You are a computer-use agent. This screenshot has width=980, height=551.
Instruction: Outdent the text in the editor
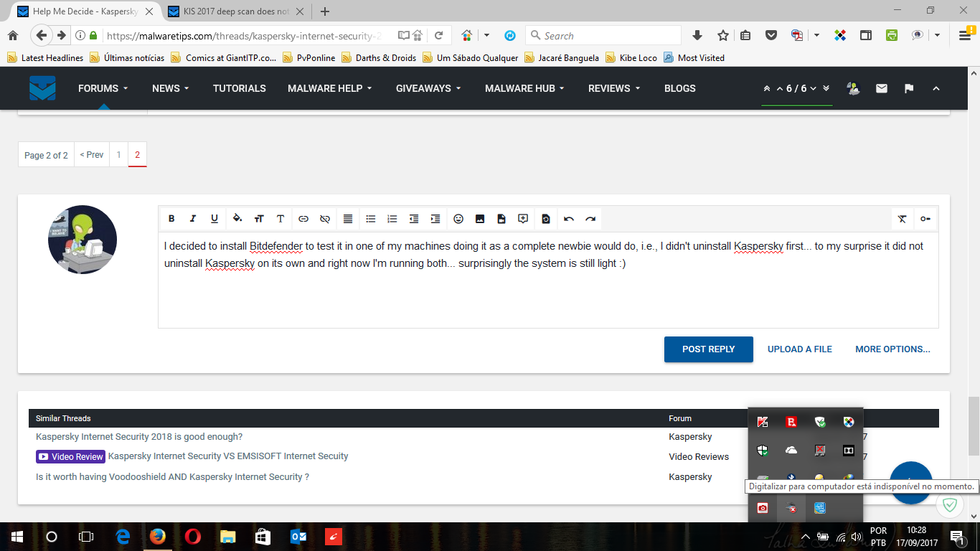[x=414, y=219]
